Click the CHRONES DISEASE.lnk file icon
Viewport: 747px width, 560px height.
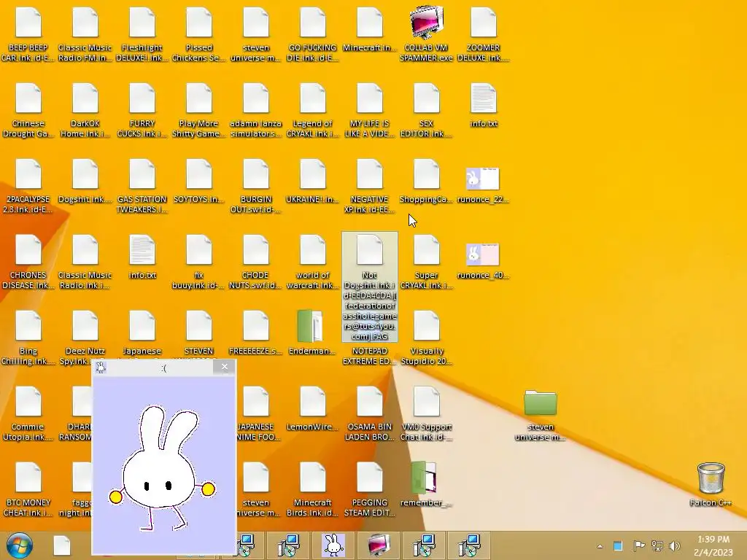click(28, 262)
